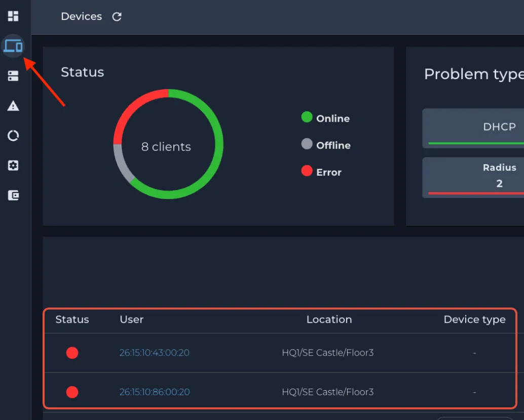This screenshot has width=524, height=420.
Task: Open the dashboard grid icon in sidebar
Action: 13,16
